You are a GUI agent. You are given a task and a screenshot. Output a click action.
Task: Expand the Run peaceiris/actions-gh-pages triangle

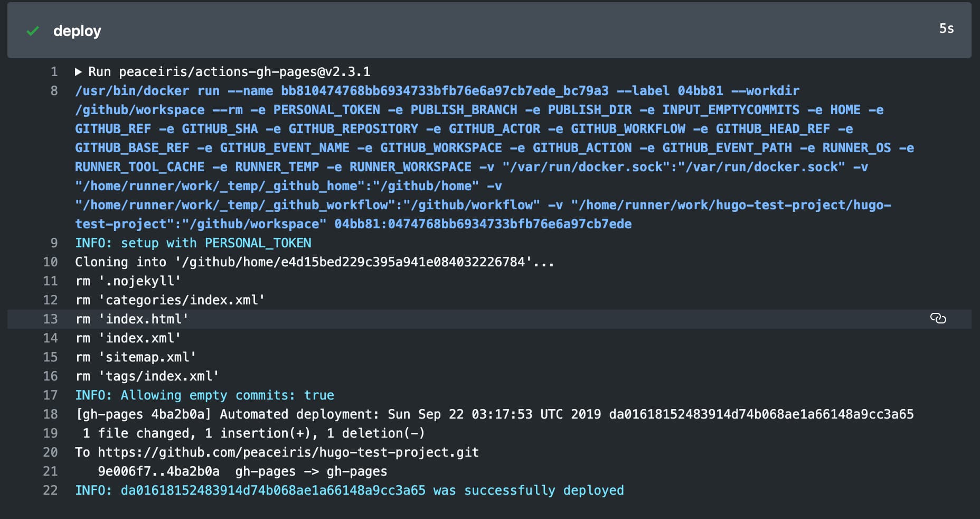click(78, 72)
